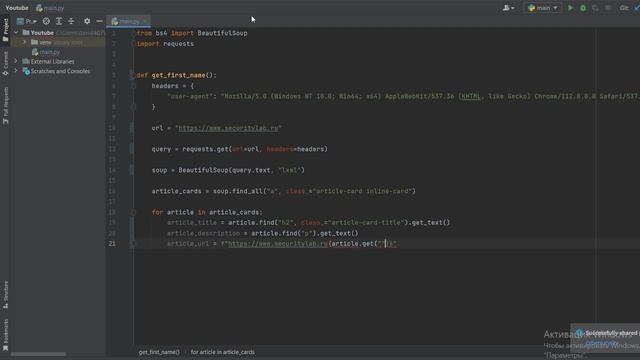Viewport: 640px width, 360px height.
Task: Click the securitylab.ru URL in the article_url line
Action: [278, 244]
